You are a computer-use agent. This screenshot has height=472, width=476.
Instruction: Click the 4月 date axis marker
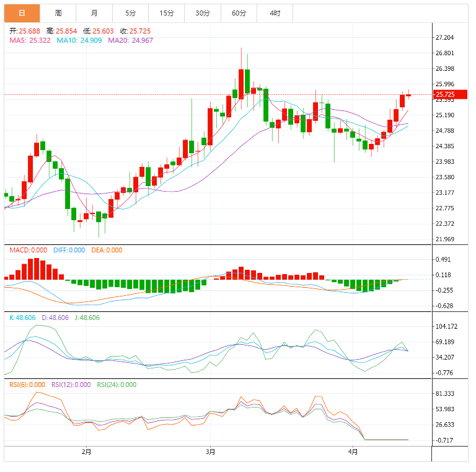(353, 452)
